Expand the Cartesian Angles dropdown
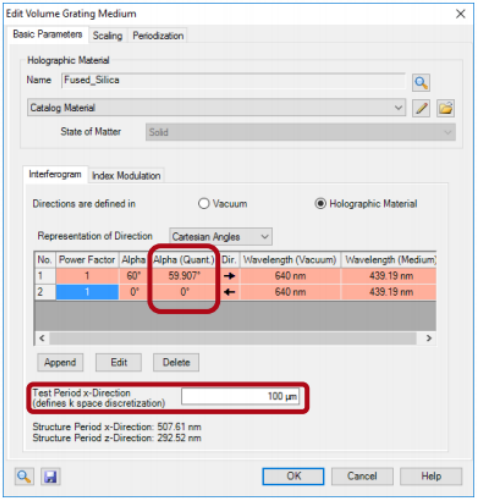 click(x=221, y=237)
